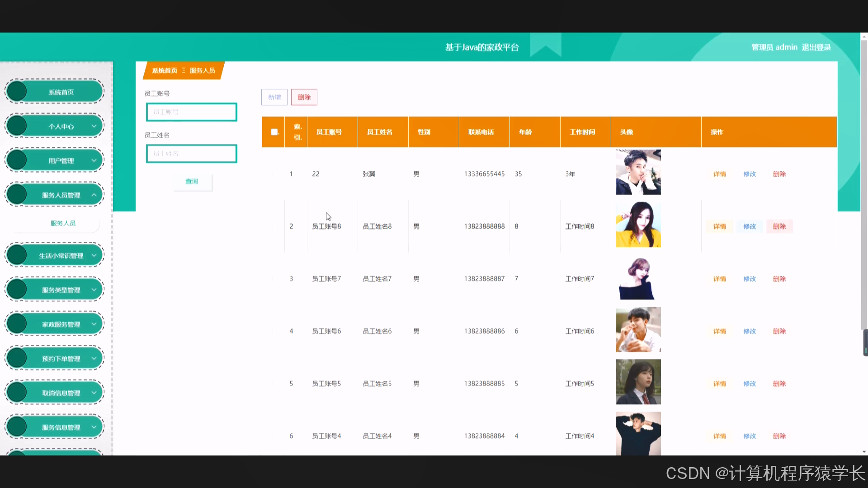Go to 系统首页 in the breadcrumb
Image resolution: width=868 pixels, height=488 pixels.
(x=165, y=70)
